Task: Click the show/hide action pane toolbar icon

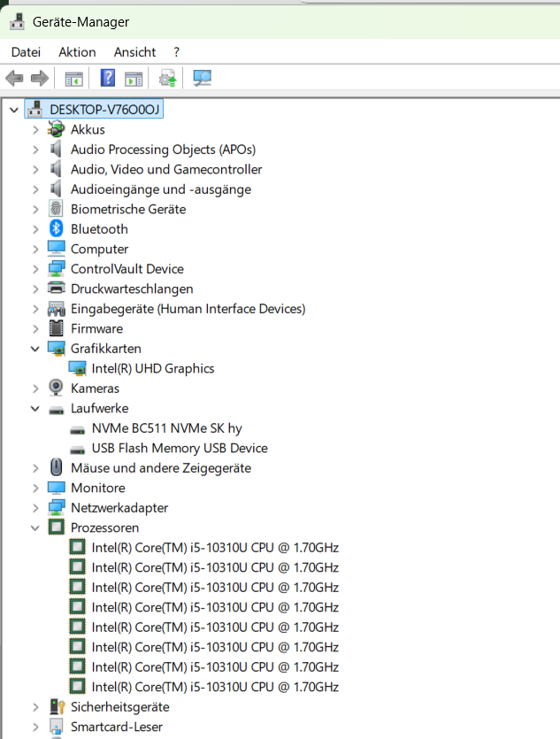Action: [134, 78]
